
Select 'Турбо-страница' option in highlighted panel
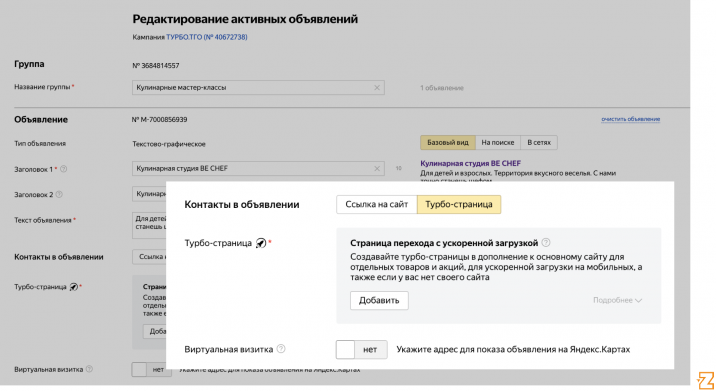coord(459,205)
